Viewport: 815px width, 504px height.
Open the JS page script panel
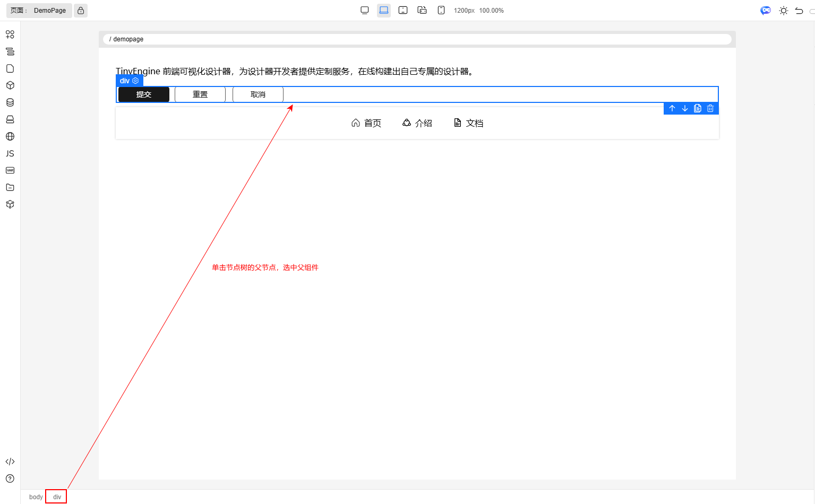10,153
